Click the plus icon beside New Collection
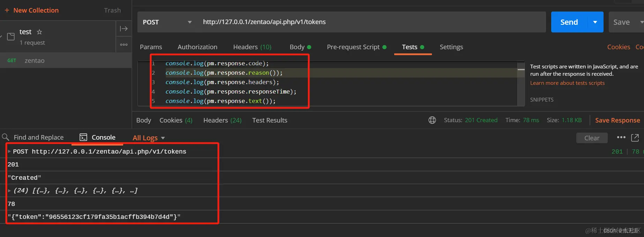The height and width of the screenshot is (237, 644). click(x=7, y=10)
